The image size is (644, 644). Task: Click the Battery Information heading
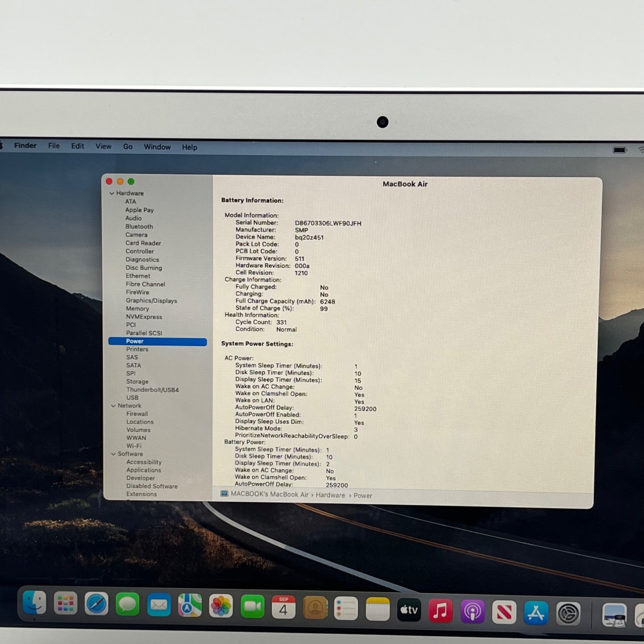252,201
